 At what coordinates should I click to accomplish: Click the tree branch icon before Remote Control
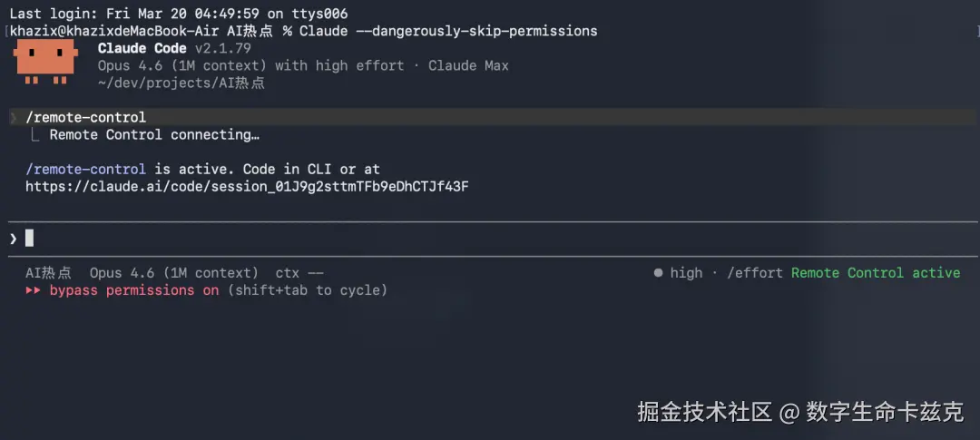[x=34, y=135]
